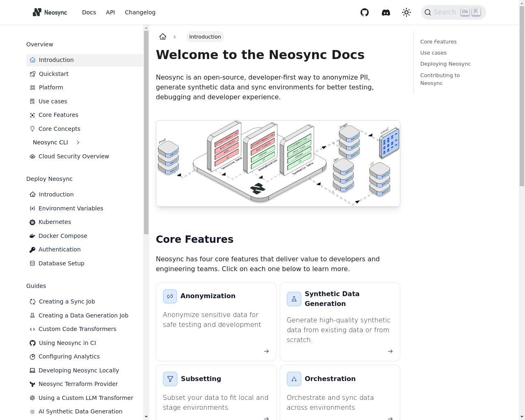Jump to Use cases in table of contents

(x=433, y=52)
